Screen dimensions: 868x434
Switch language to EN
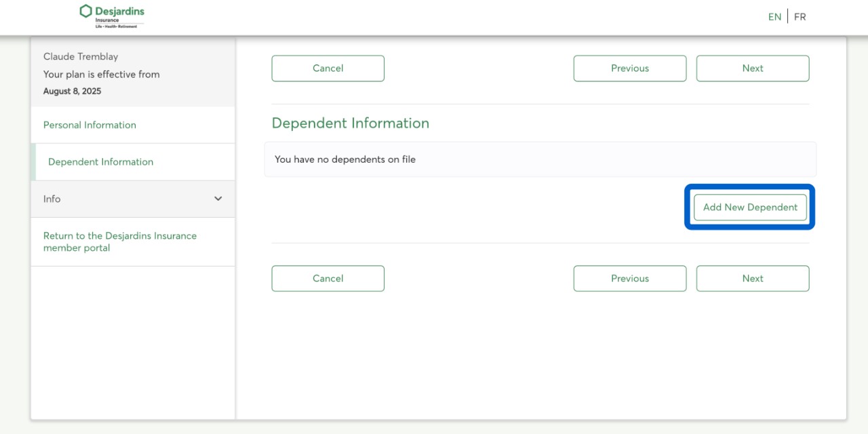coord(774,17)
